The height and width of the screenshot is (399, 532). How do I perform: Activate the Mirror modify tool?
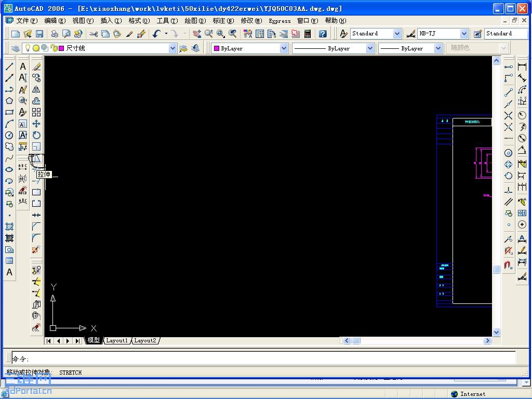36,89
